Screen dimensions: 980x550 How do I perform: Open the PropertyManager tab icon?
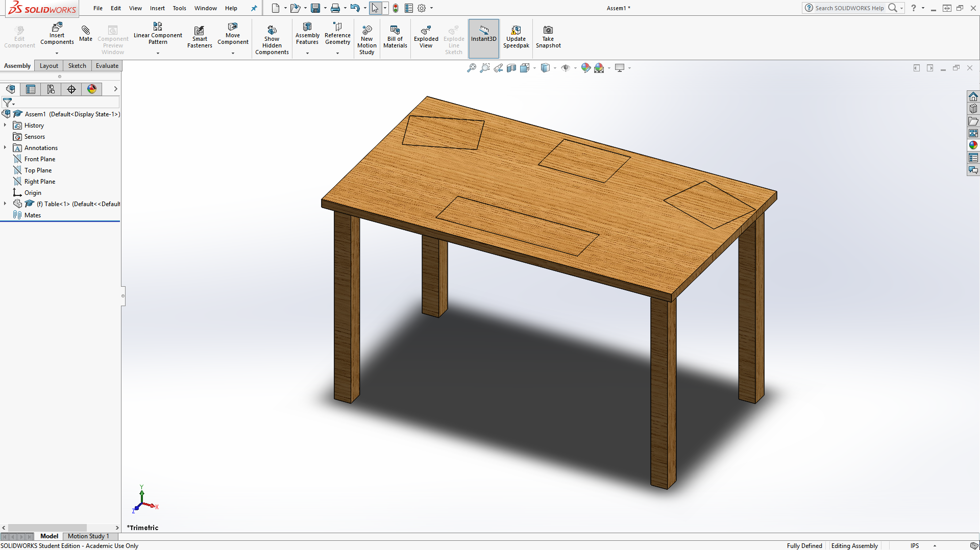pyautogui.click(x=31, y=89)
